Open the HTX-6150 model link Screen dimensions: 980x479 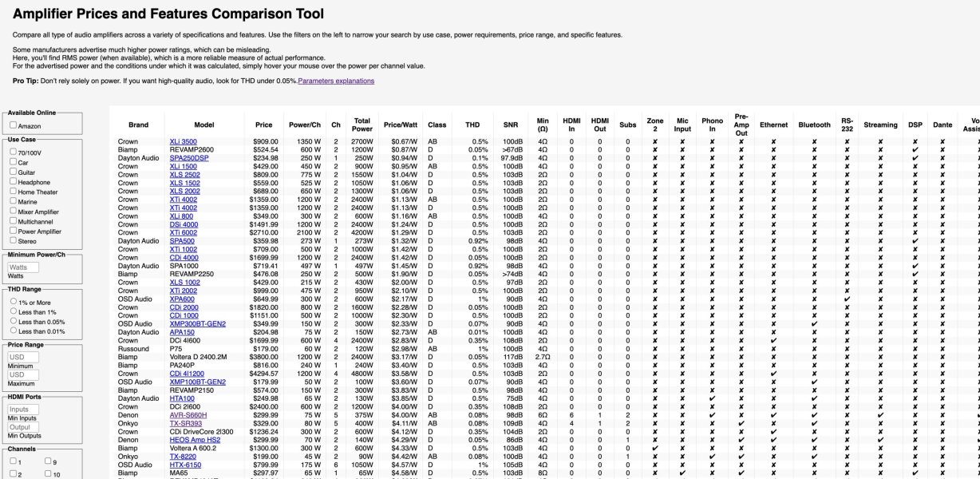click(185, 464)
